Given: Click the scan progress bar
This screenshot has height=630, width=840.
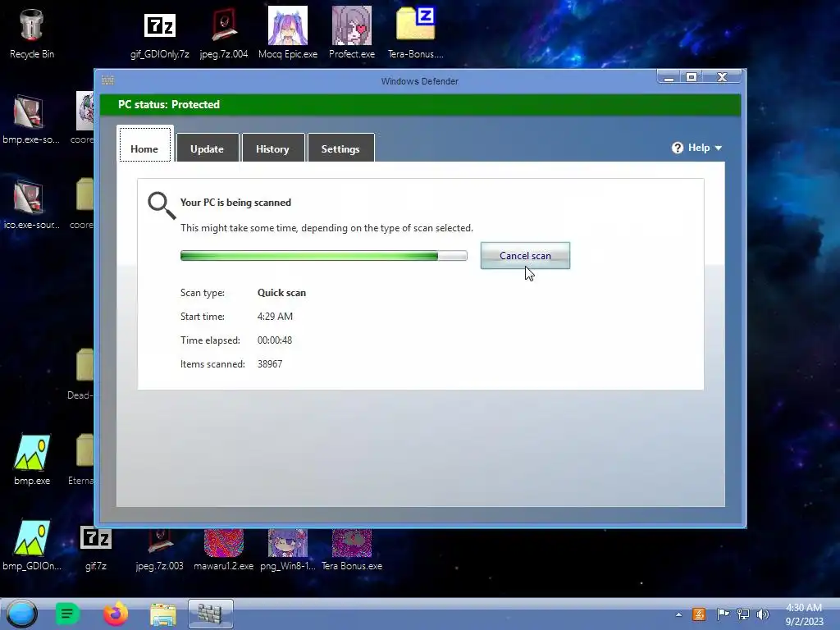Looking at the screenshot, I should pos(323,256).
